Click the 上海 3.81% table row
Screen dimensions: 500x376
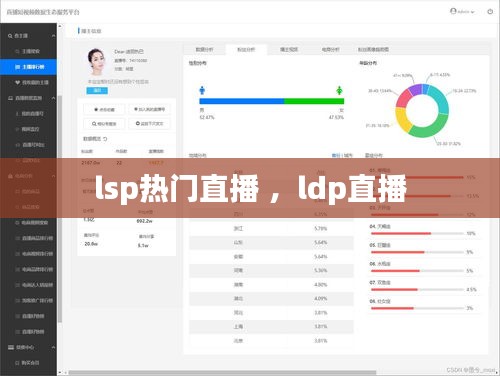click(x=271, y=327)
